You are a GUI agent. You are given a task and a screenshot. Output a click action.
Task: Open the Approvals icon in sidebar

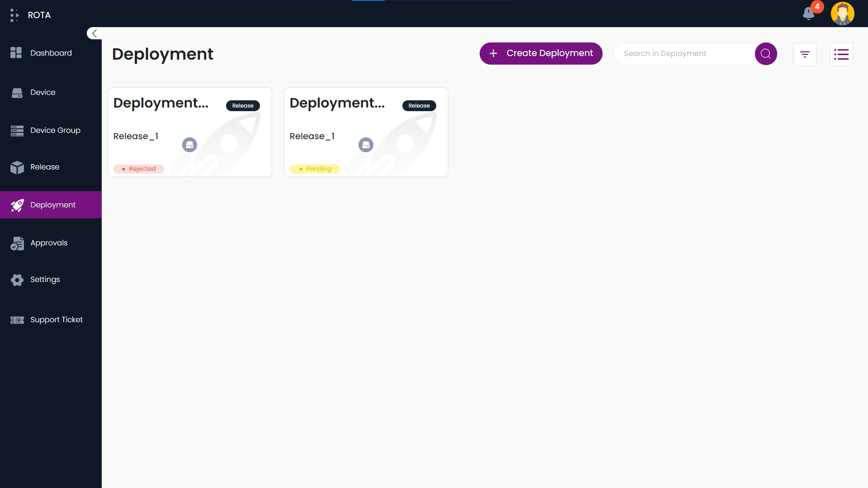pyautogui.click(x=17, y=243)
